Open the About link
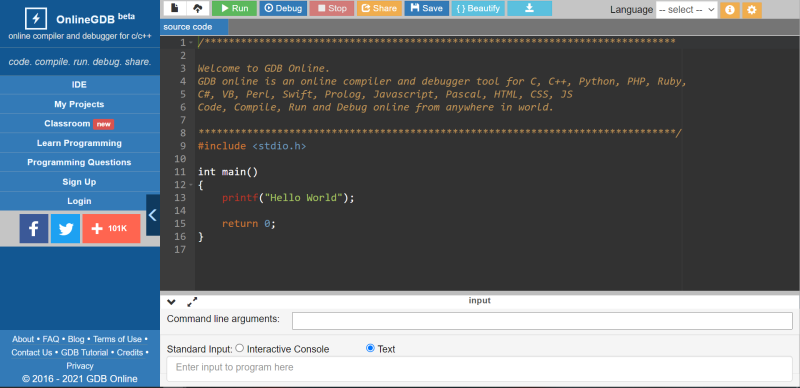This screenshot has height=388, width=800. (23, 339)
